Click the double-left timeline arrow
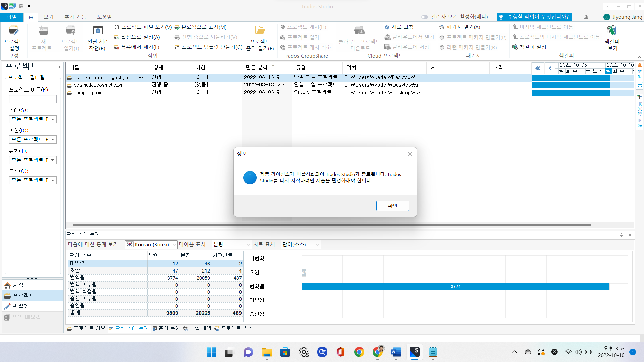Screen dimensions: 644x362 (x=538, y=68)
